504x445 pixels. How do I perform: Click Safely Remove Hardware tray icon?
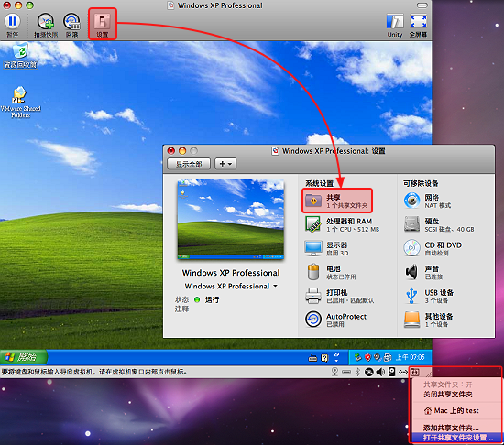click(357, 357)
